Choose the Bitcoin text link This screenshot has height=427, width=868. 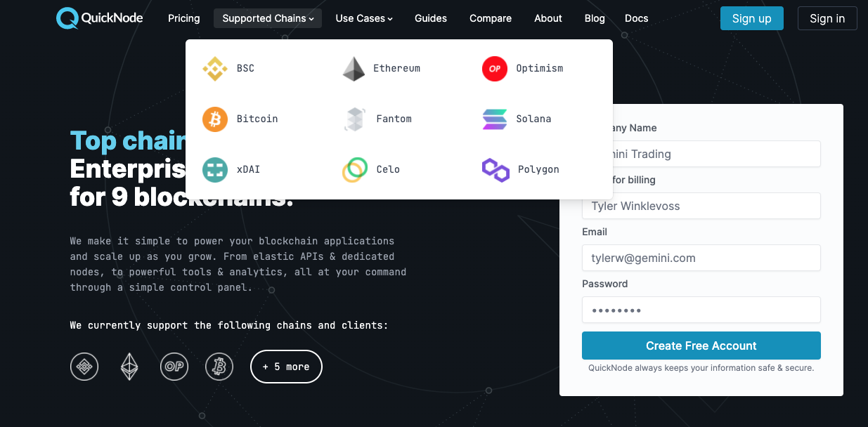click(257, 119)
